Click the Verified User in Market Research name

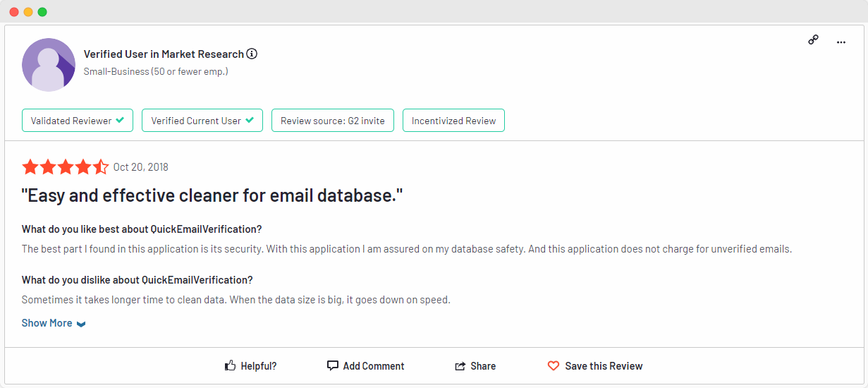[164, 54]
